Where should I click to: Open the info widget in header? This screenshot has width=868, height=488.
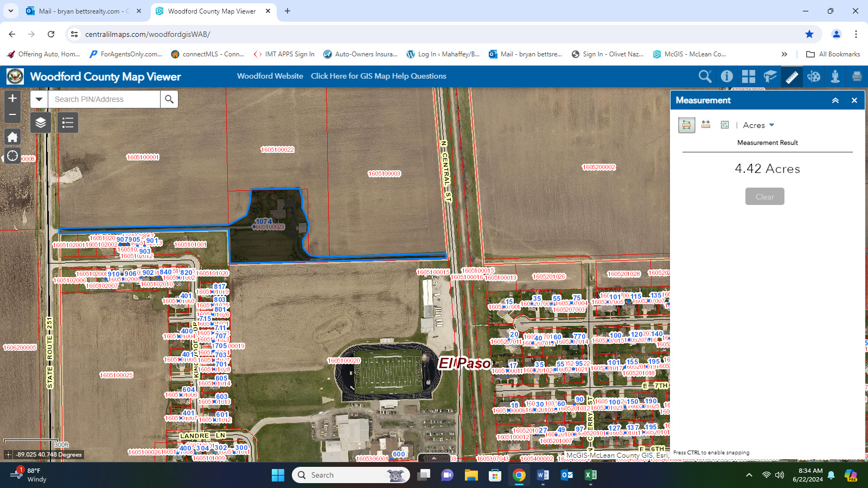click(x=727, y=76)
